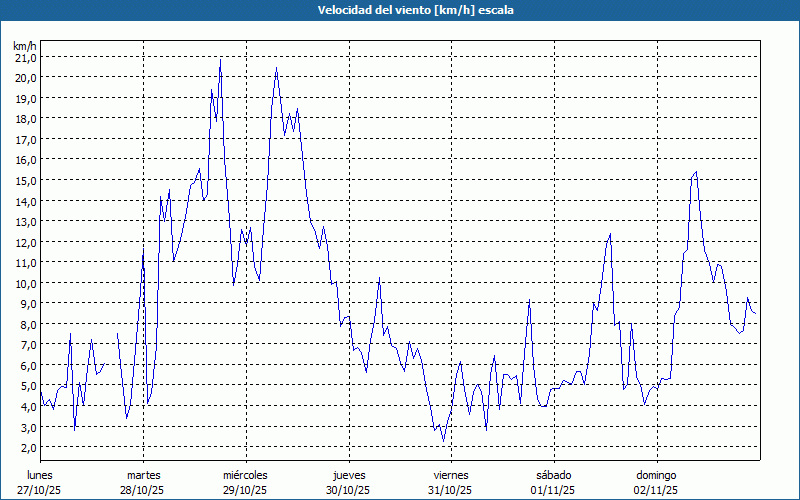Select the 9,0 y-axis value
800x500 pixels.
click(x=28, y=304)
